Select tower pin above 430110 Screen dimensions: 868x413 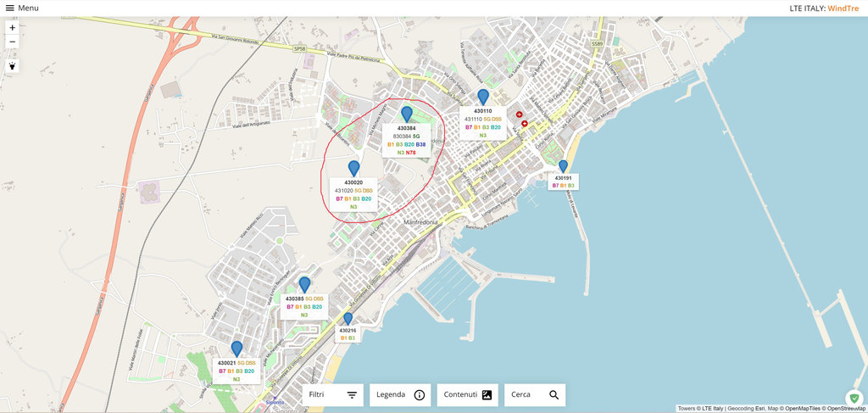point(483,98)
